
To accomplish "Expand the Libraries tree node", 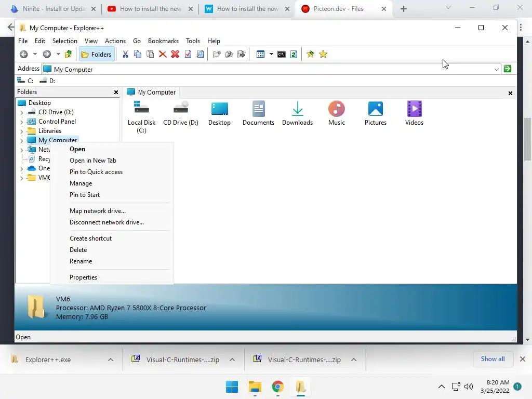I will pyautogui.click(x=22, y=131).
